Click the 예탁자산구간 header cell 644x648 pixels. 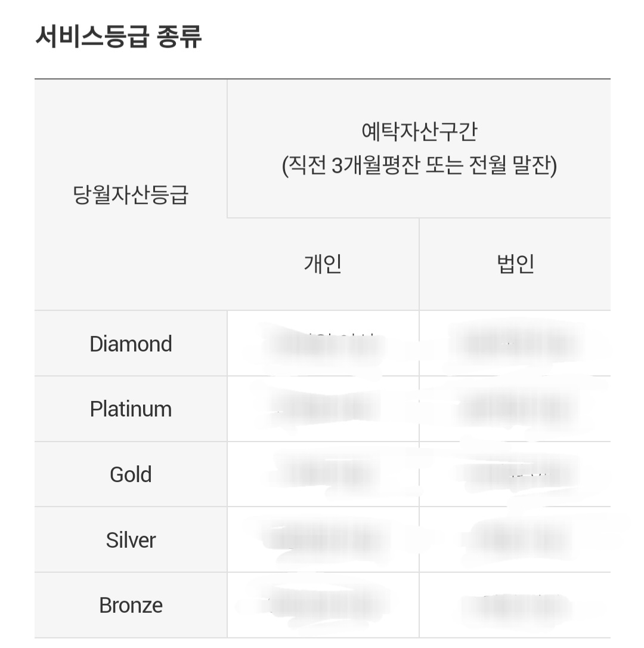[x=419, y=149]
